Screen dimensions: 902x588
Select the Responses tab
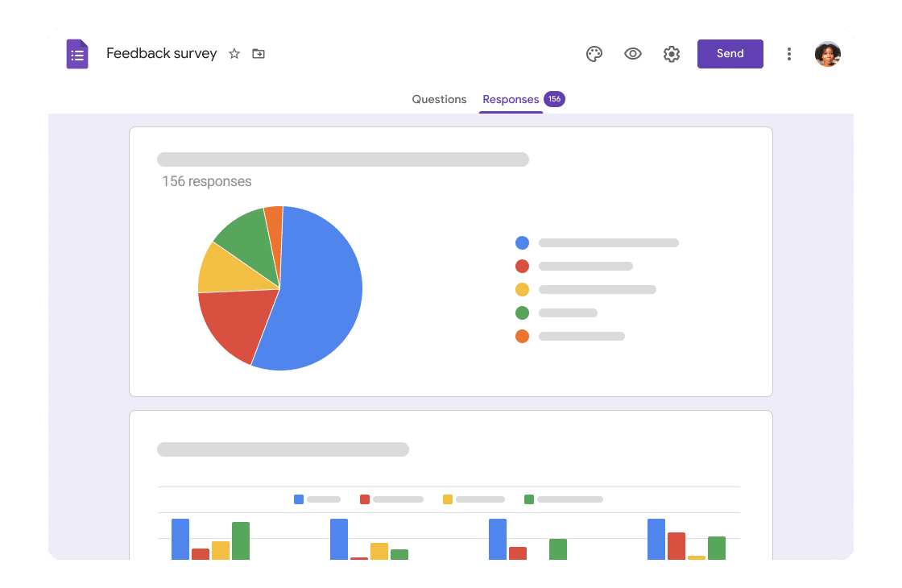[x=511, y=99]
